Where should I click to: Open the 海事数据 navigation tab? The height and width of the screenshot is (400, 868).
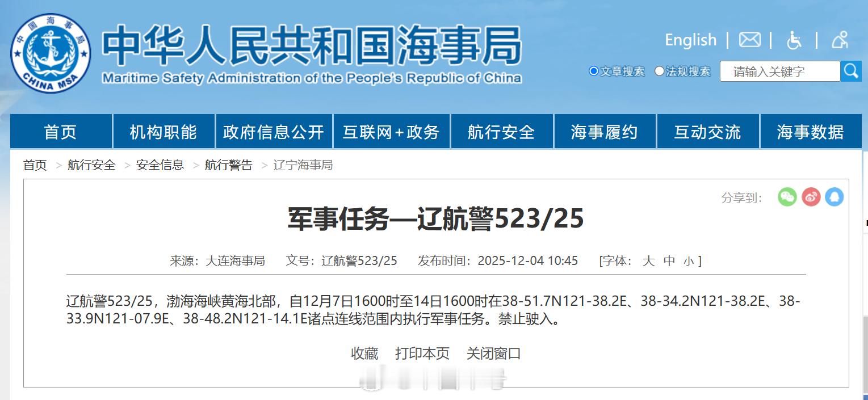pos(811,132)
